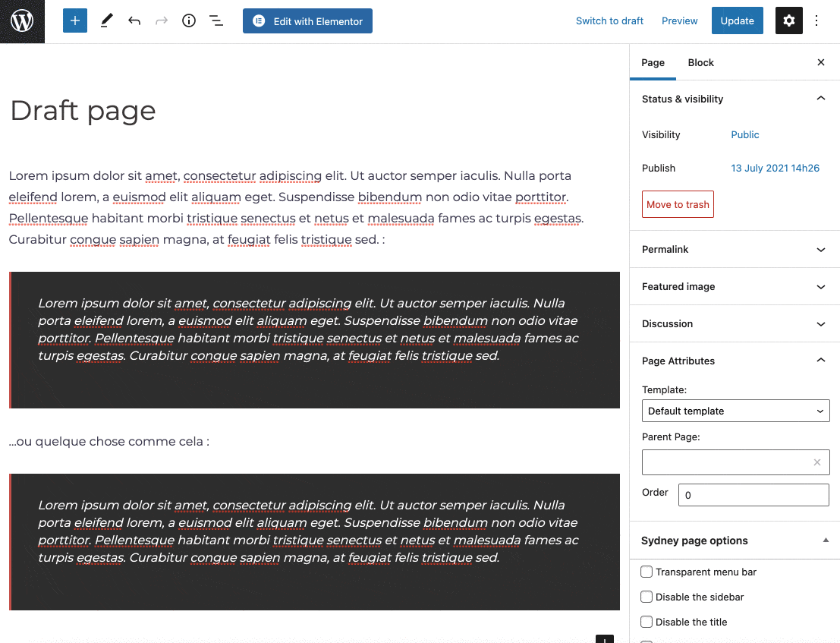The width and height of the screenshot is (840, 643).
Task: Select the Page tab
Action: (x=653, y=62)
